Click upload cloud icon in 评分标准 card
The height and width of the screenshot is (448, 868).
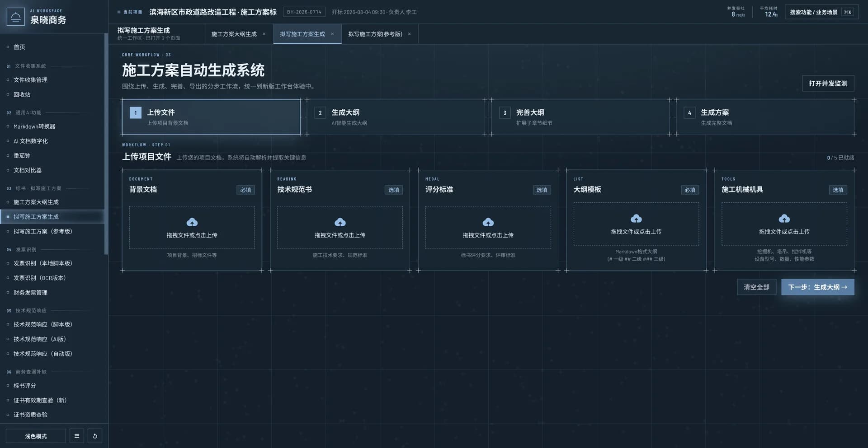(488, 222)
